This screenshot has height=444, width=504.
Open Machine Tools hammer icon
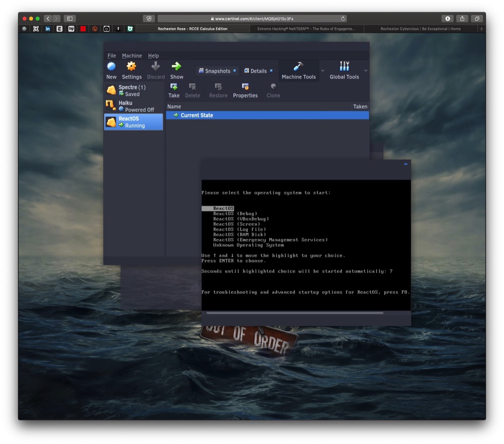298,66
